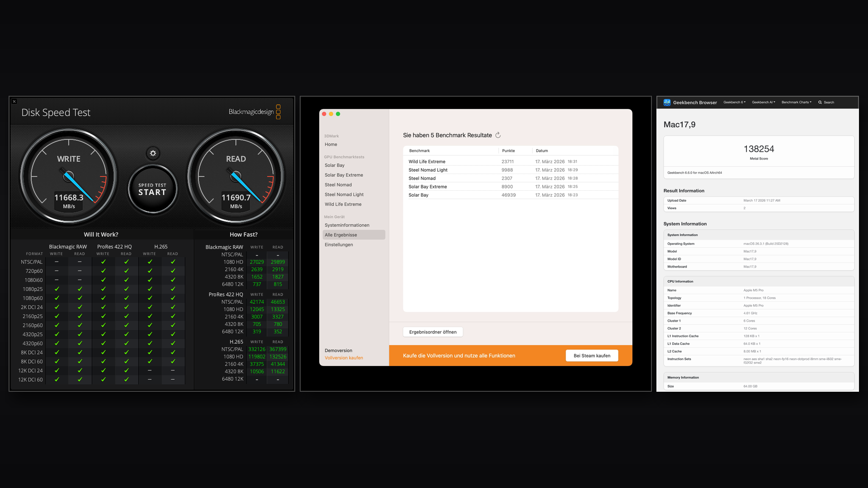Click the Ergebnisordner öffnen button
This screenshot has height=488, width=868.
[433, 332]
